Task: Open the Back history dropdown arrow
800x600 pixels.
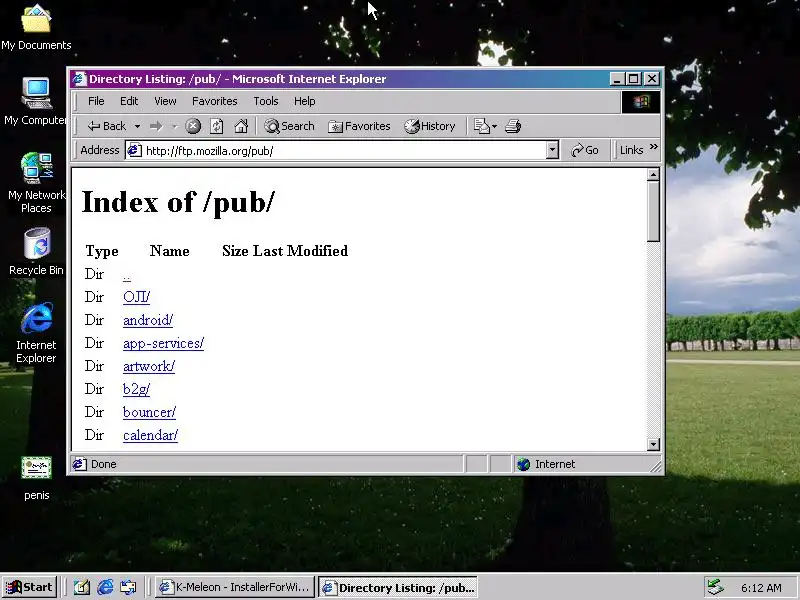Action: [137, 126]
